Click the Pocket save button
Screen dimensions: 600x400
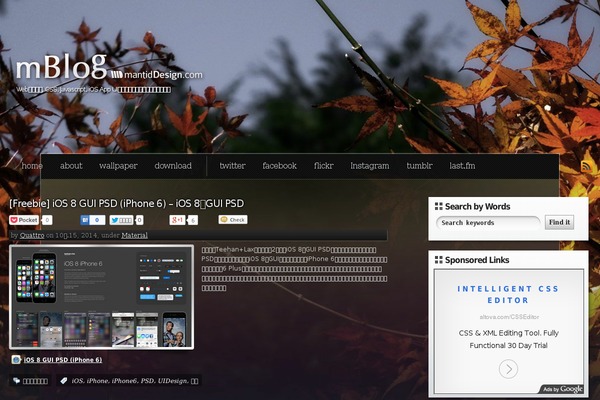[24, 220]
